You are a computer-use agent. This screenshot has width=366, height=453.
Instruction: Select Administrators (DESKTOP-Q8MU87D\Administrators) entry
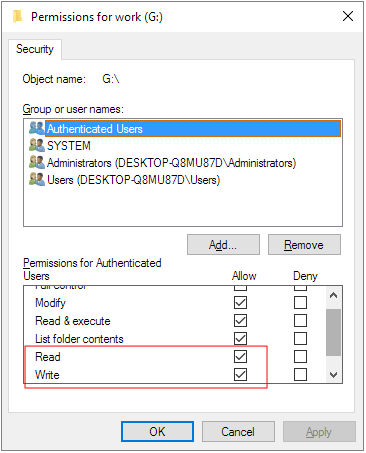171,163
